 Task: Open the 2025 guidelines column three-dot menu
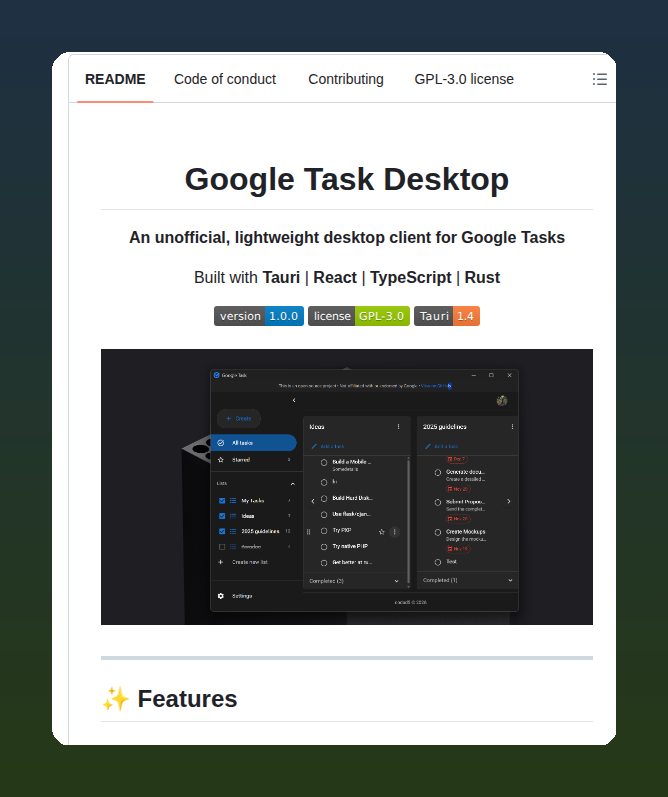[x=512, y=426]
